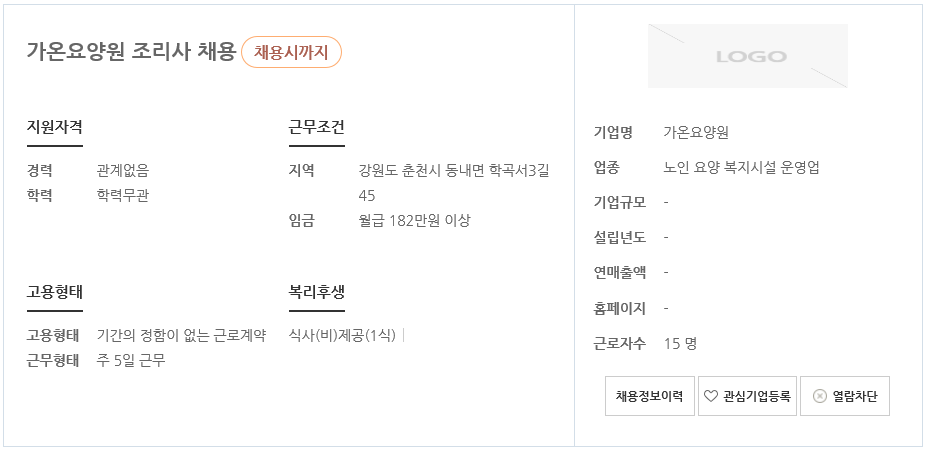This screenshot has height=450, width=927.
Task: Click the 근로자수 value 15 명
Action: pyautogui.click(x=680, y=344)
